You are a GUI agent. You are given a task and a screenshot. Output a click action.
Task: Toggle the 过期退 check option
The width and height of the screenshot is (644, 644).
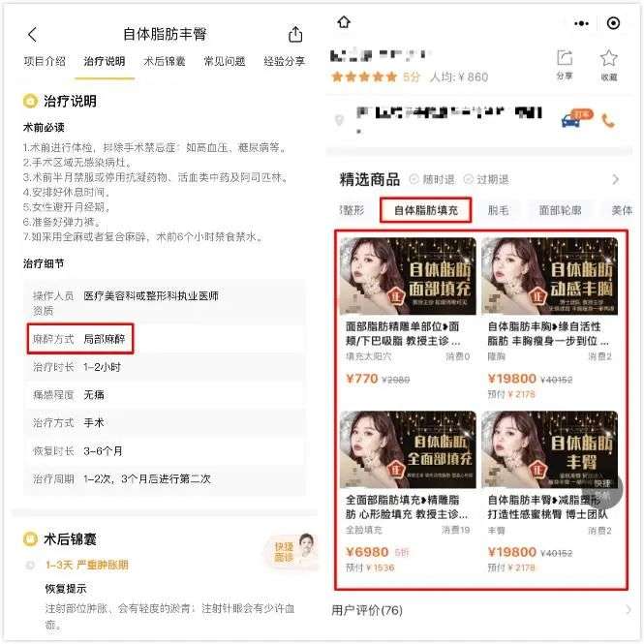(486, 179)
